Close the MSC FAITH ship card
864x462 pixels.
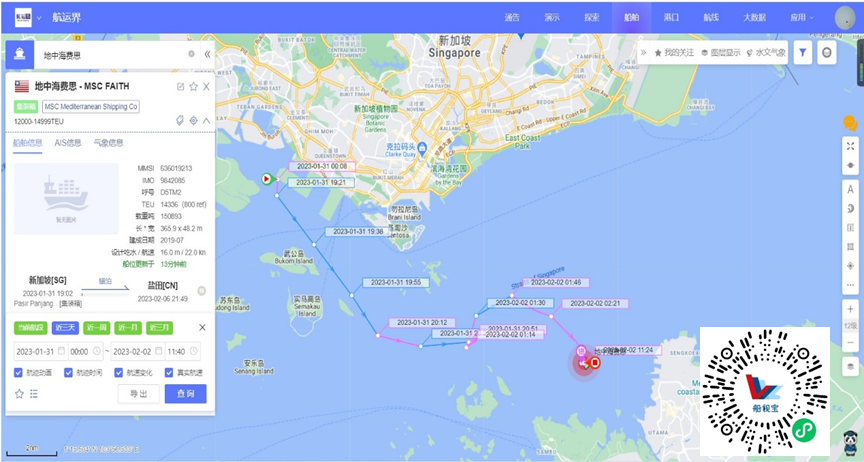click(206, 87)
